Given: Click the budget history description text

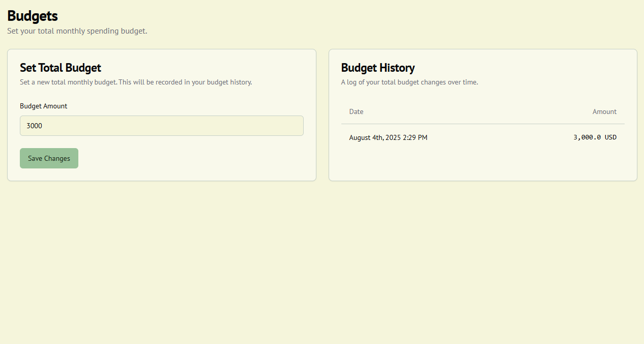Looking at the screenshot, I should (409, 82).
